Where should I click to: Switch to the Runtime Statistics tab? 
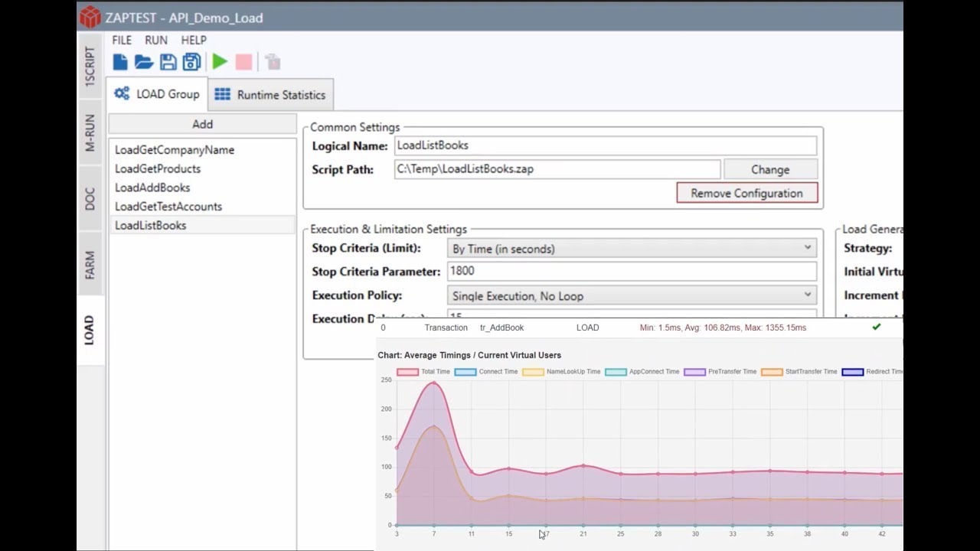tap(271, 95)
